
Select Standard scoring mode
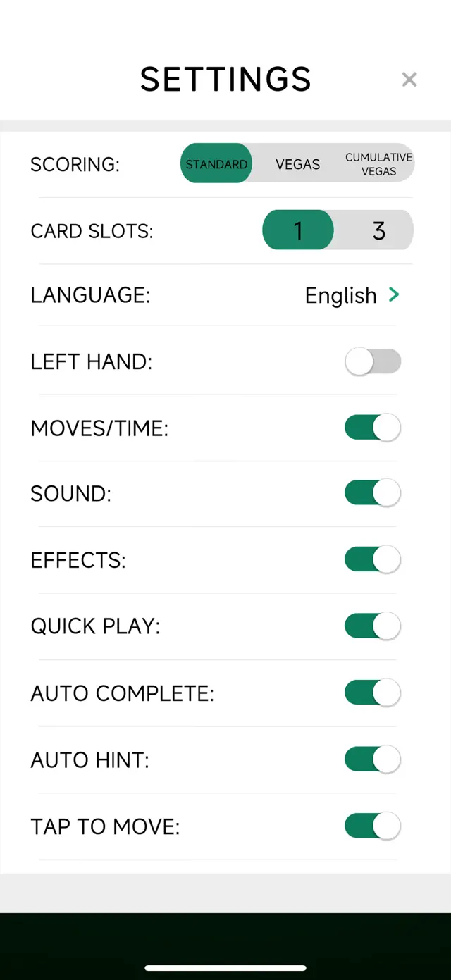click(x=216, y=163)
